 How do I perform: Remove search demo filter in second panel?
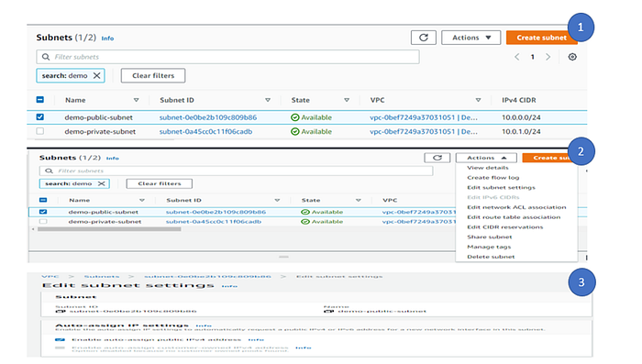pyautogui.click(x=101, y=183)
